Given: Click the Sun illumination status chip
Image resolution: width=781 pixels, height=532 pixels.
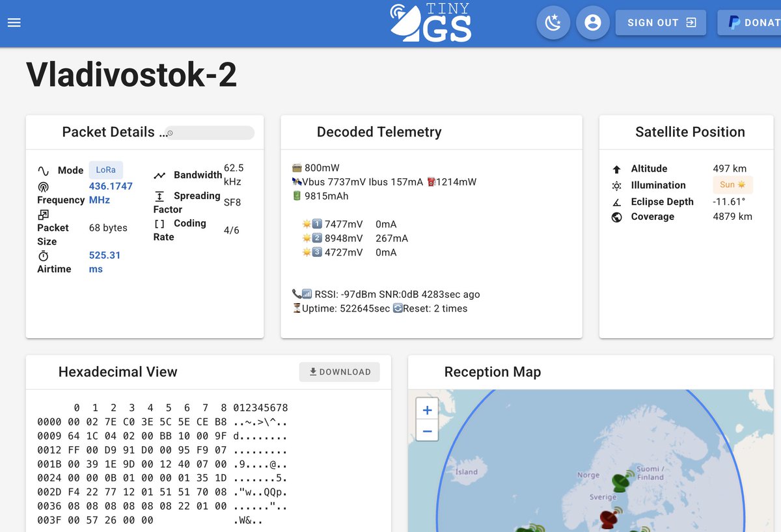Looking at the screenshot, I should point(733,185).
